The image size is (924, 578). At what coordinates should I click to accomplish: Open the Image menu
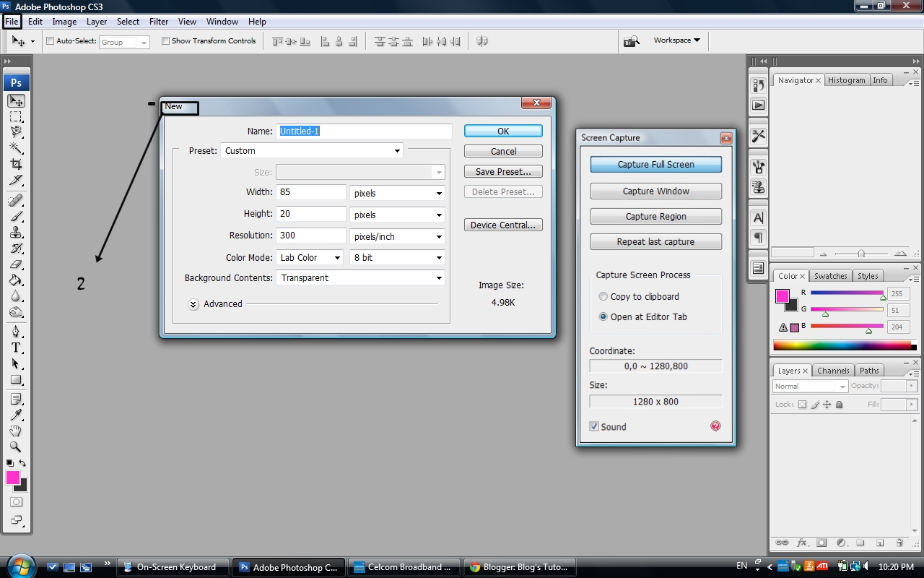64,22
